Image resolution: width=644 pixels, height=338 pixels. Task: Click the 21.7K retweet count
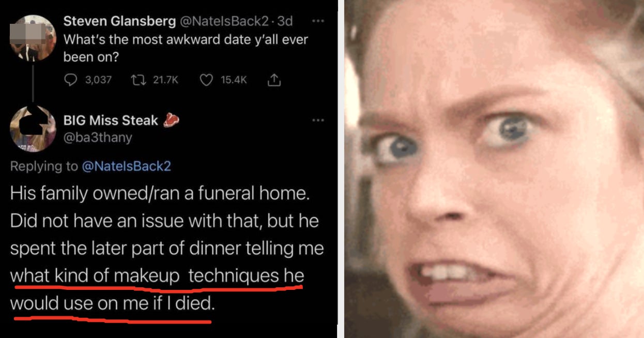point(166,80)
